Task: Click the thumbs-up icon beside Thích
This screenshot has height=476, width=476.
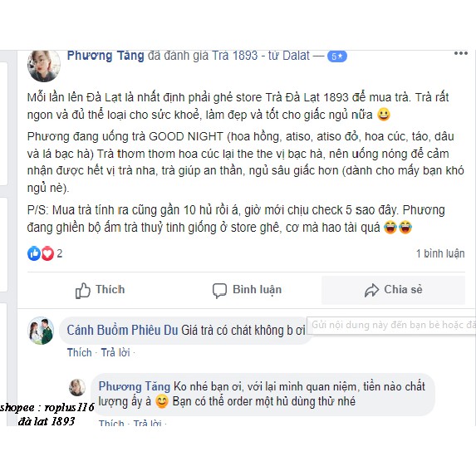Action: tap(82, 290)
